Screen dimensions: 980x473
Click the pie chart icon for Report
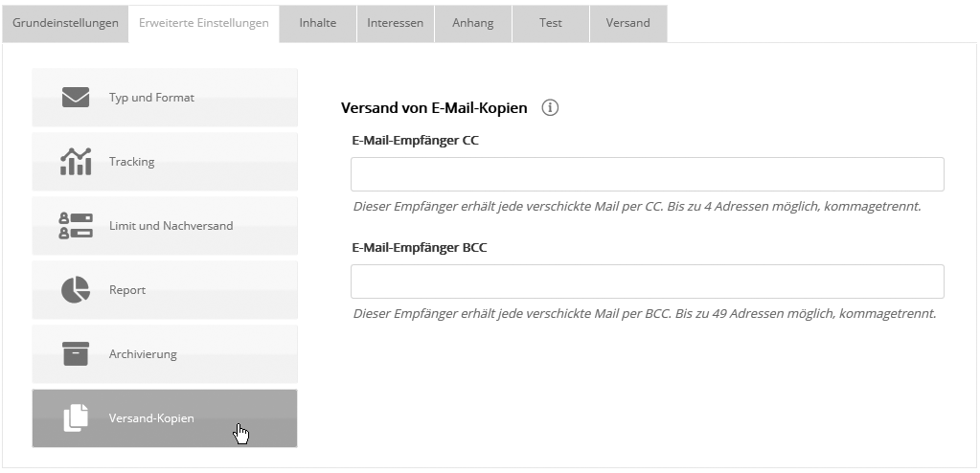[76, 290]
